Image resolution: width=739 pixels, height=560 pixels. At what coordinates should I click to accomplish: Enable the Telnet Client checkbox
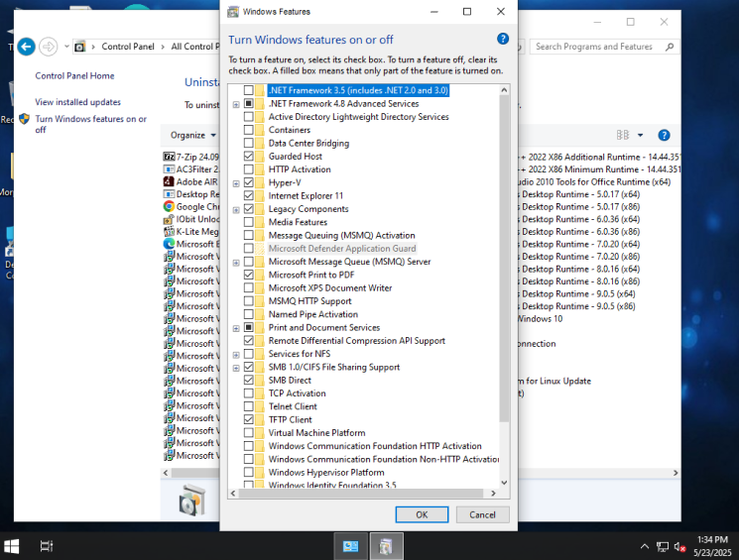[248, 406]
